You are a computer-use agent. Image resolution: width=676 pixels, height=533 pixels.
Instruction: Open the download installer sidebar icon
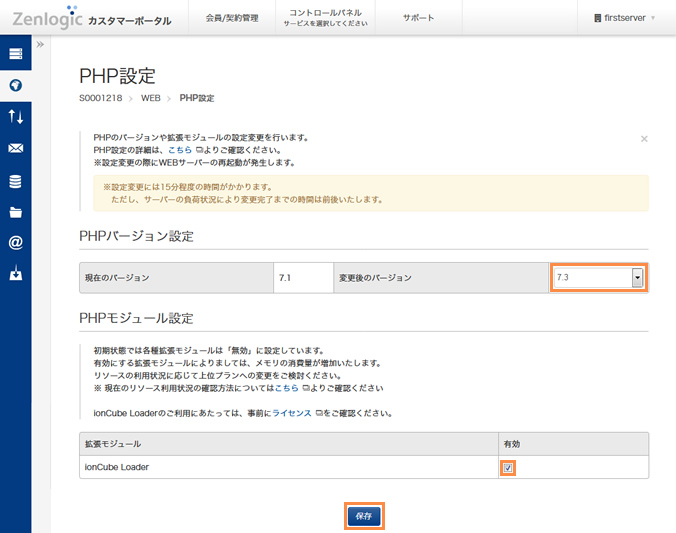pyautogui.click(x=16, y=273)
